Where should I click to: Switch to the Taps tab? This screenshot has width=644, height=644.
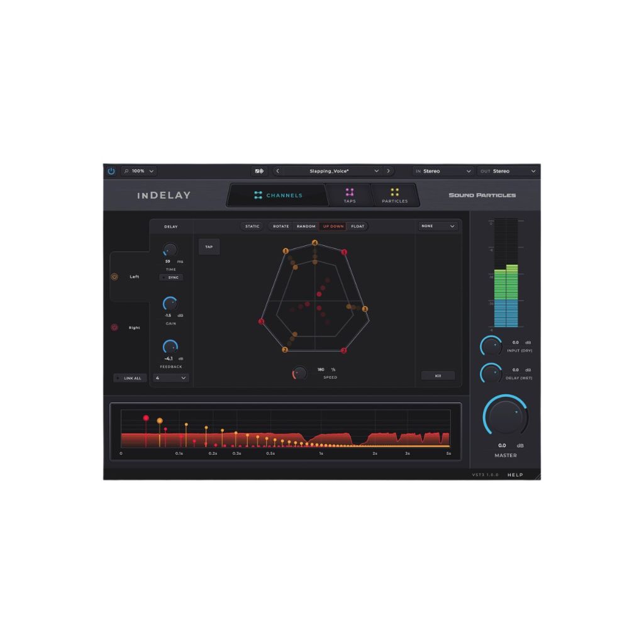(x=350, y=196)
